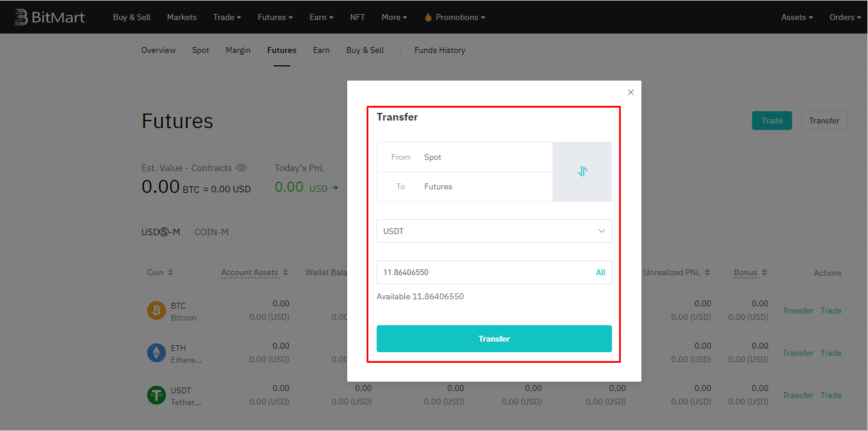This screenshot has height=431, width=868.
Task: Sort by Coin column
Action: point(171,272)
